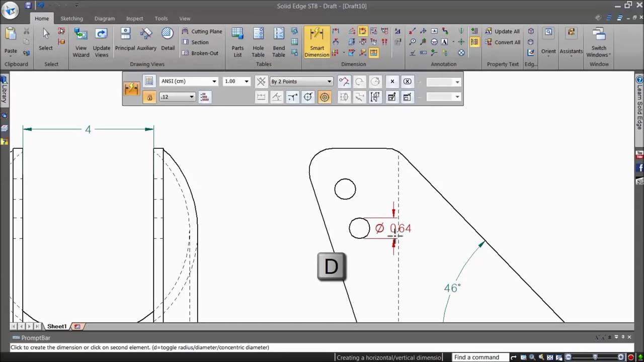Click the x dimension type button
This screenshot has height=362, width=644.
click(392, 81)
